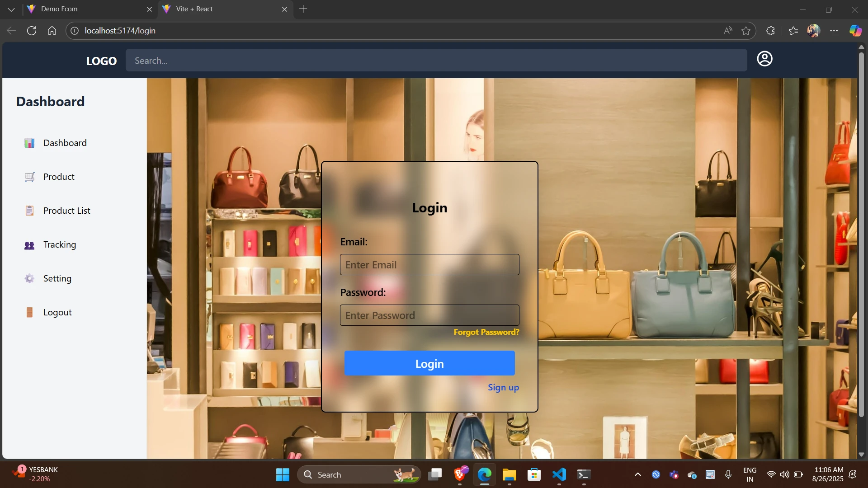Click the Product List clipboard icon
The width and height of the screenshot is (868, 488).
pyautogui.click(x=29, y=211)
